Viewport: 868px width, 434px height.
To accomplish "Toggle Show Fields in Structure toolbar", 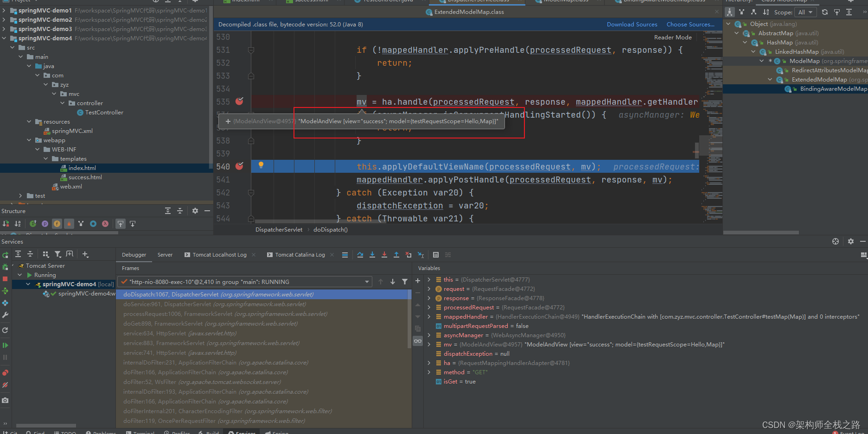I will coord(57,224).
